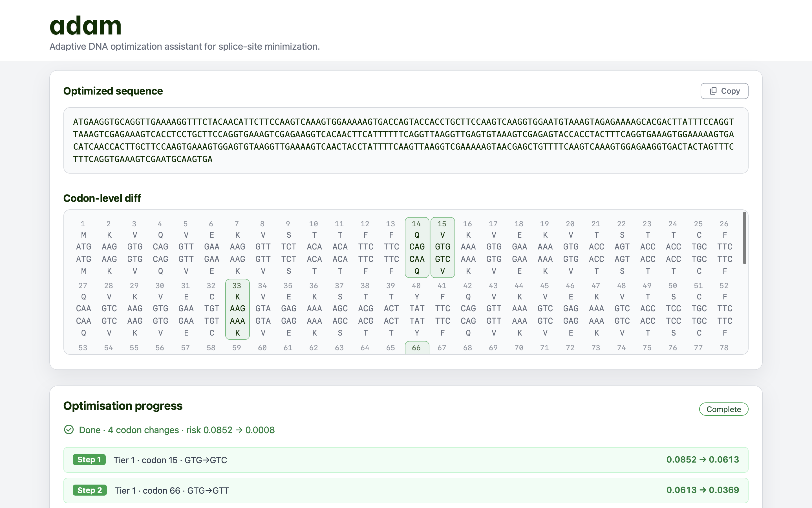This screenshot has width=812, height=508.
Task: Click codon number 53
Action: coord(83,348)
